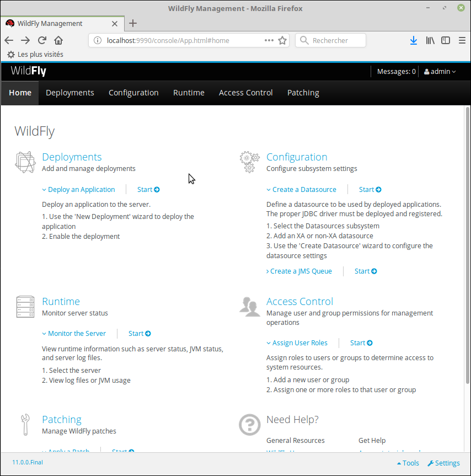The image size is (471, 476).
Task: Expand the Tools panel in footer
Action: pos(408,463)
